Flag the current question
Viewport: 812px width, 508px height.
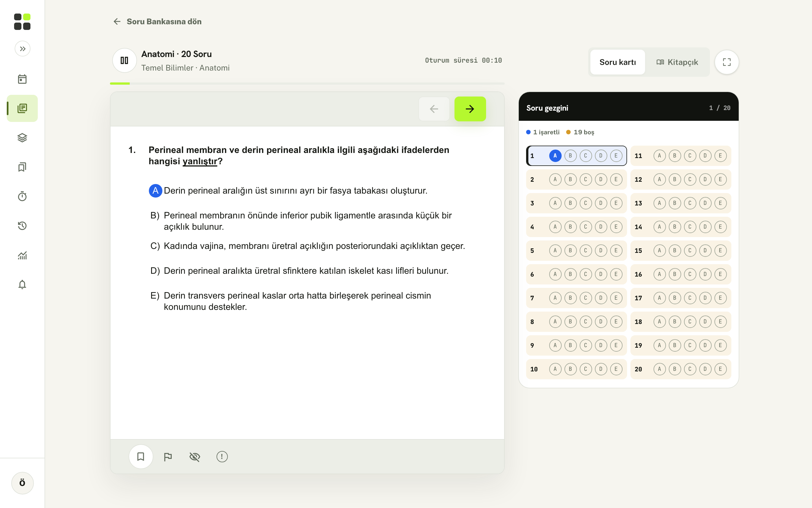point(168,457)
